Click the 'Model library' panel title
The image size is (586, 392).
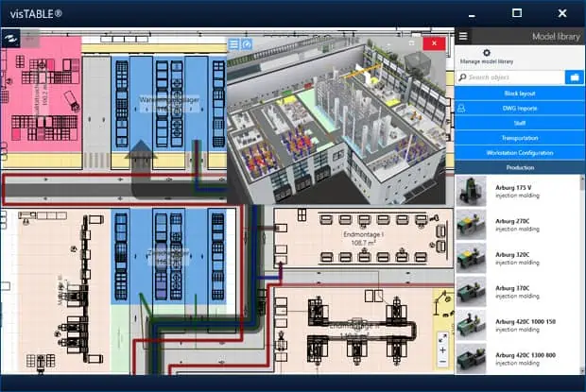click(556, 37)
